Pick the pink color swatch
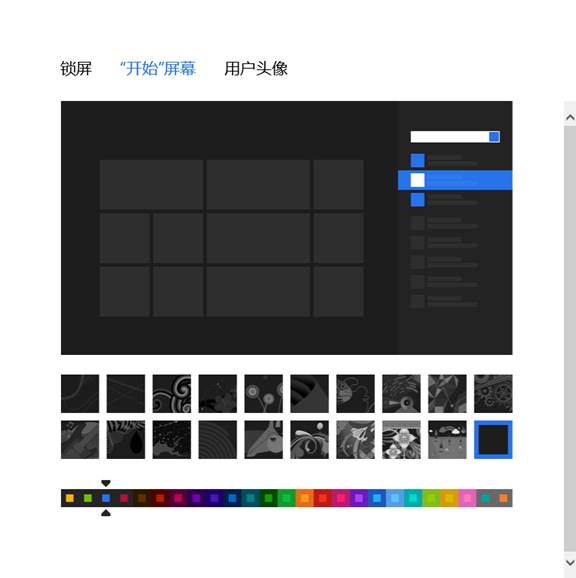Screen dimensions: 576x578 coord(467,498)
